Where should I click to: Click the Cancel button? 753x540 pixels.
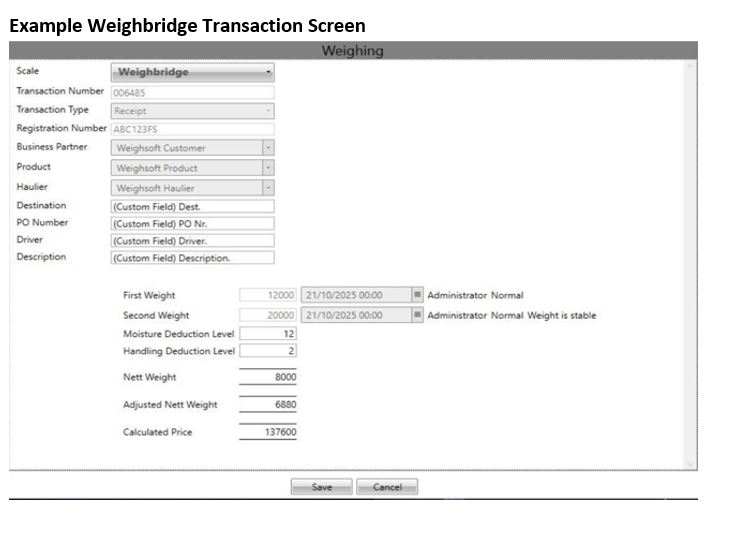point(387,487)
